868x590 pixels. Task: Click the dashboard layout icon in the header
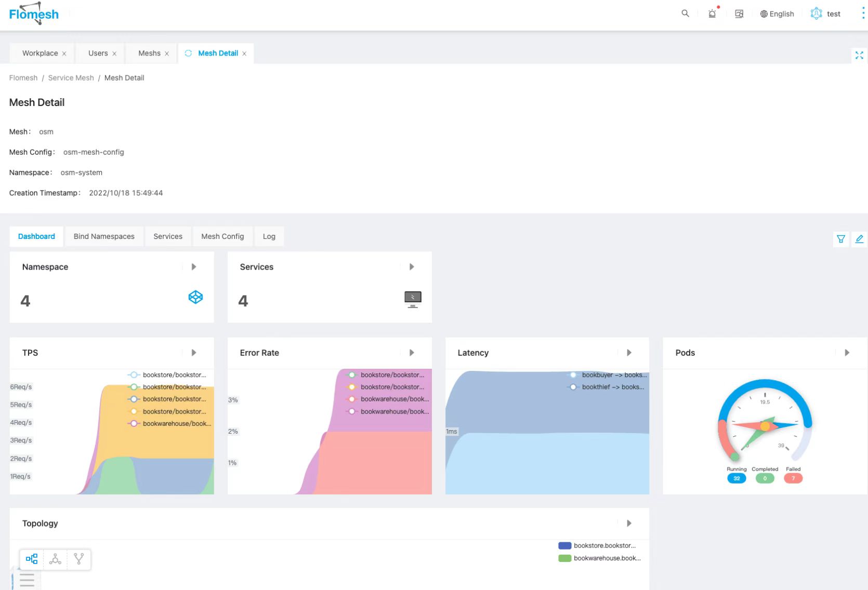(739, 14)
